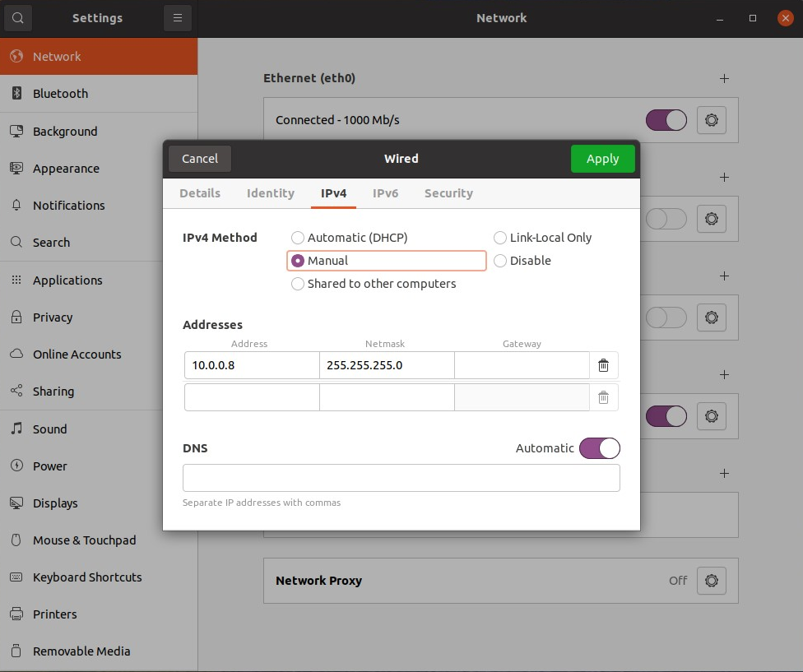Screen dimensions: 803x672
Task: Click the Privacy lock icon
Action: (x=16, y=317)
